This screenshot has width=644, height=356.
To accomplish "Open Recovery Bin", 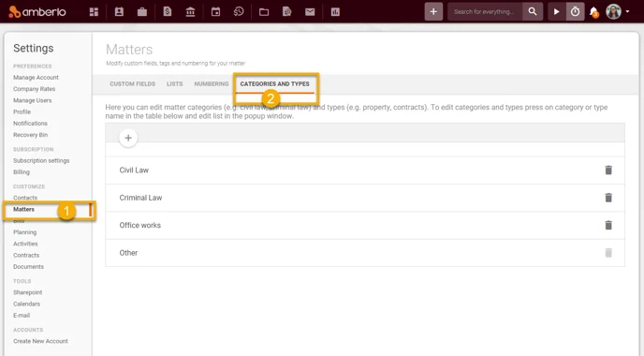I will (30, 135).
